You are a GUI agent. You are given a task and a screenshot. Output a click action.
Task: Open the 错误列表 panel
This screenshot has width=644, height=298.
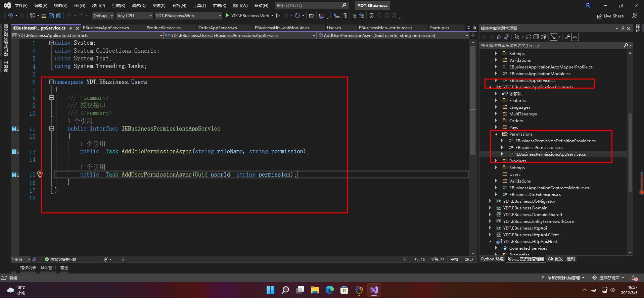pos(28,267)
